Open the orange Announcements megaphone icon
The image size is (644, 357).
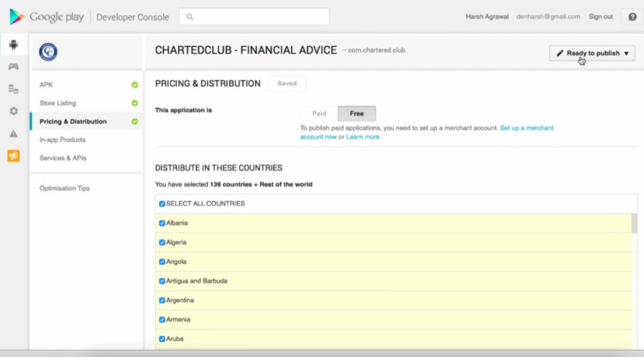click(14, 156)
